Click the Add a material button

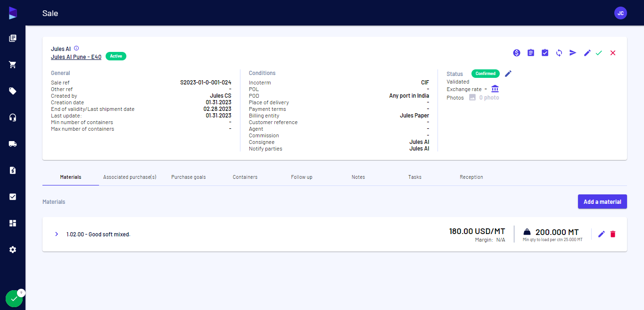tap(603, 201)
